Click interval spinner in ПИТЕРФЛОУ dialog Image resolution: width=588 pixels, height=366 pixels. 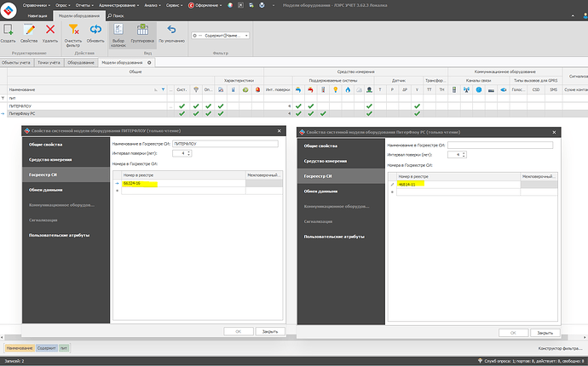[x=188, y=153]
